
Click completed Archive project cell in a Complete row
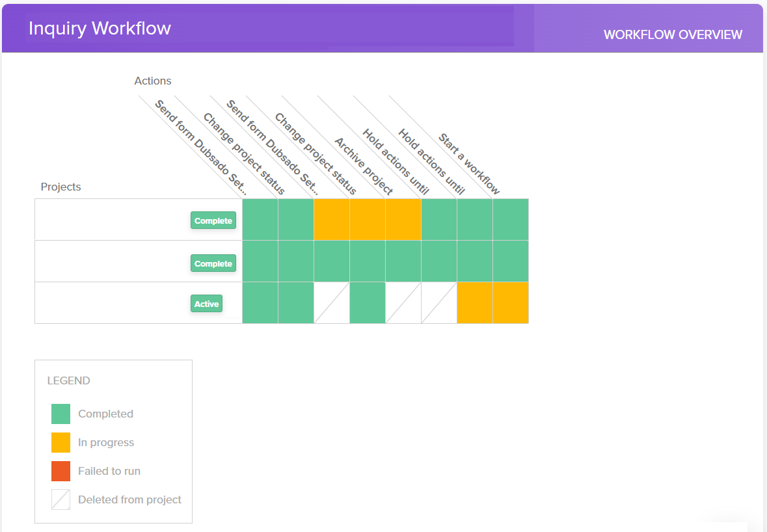point(403,261)
